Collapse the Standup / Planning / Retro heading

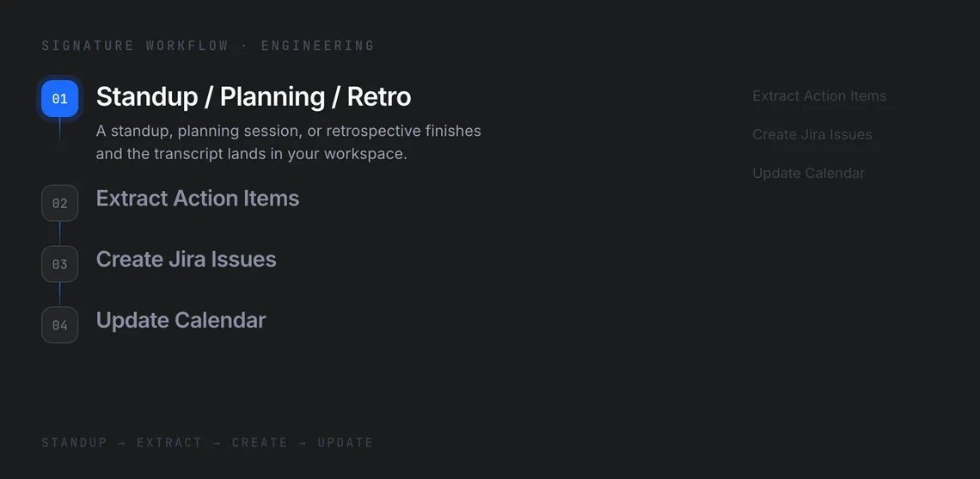coord(253,97)
